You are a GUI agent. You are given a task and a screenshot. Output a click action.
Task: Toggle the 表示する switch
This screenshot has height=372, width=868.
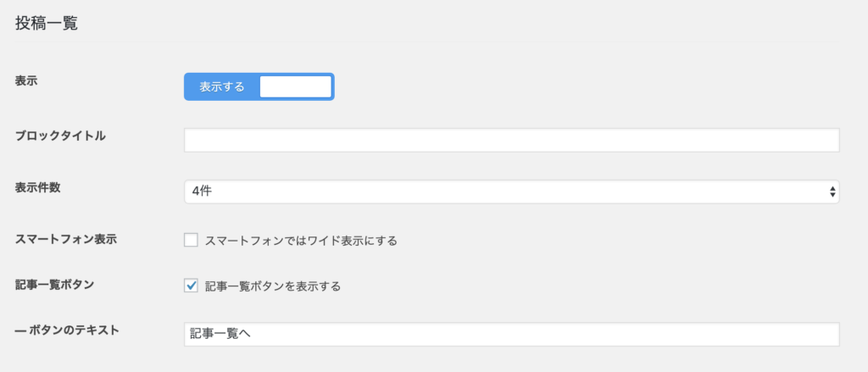(259, 86)
